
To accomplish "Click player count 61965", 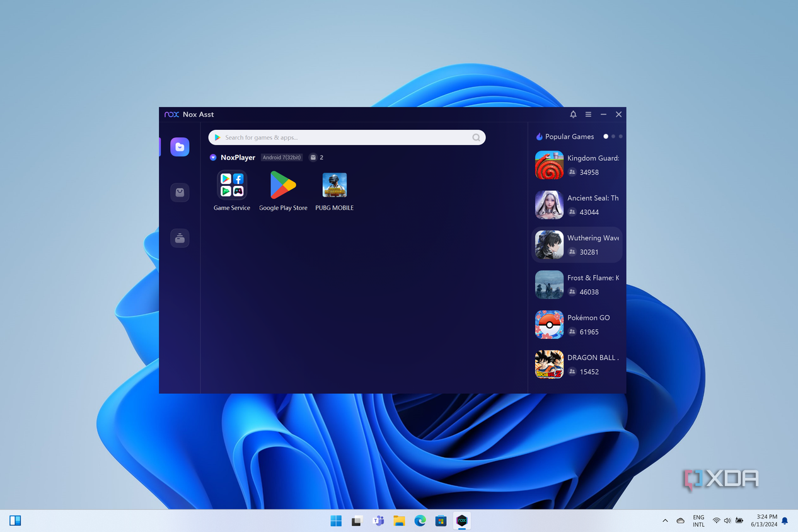I will (589, 332).
